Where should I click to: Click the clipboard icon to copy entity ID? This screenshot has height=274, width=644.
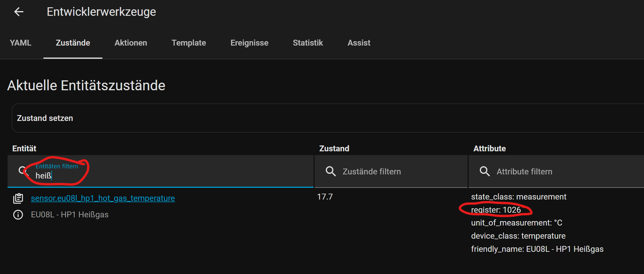18,198
